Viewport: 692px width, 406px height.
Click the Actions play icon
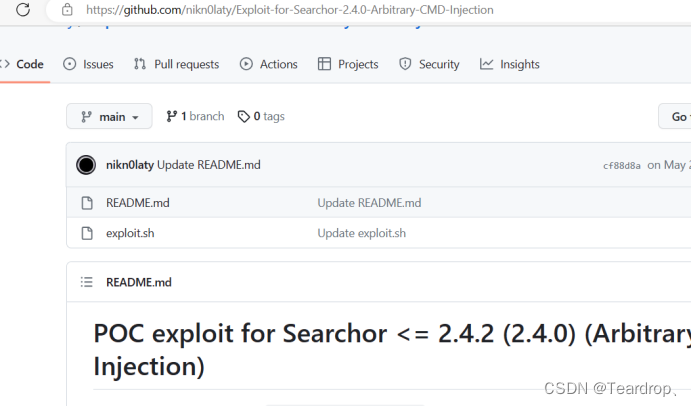pos(246,64)
